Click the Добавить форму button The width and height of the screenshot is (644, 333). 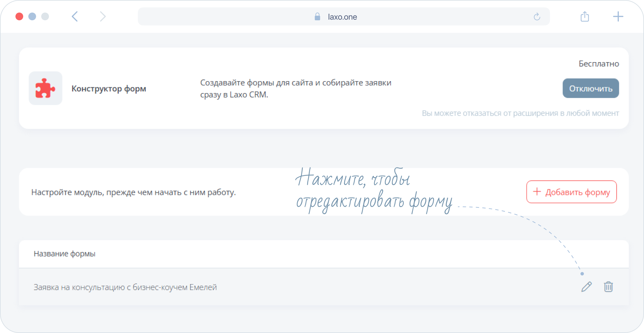572,192
